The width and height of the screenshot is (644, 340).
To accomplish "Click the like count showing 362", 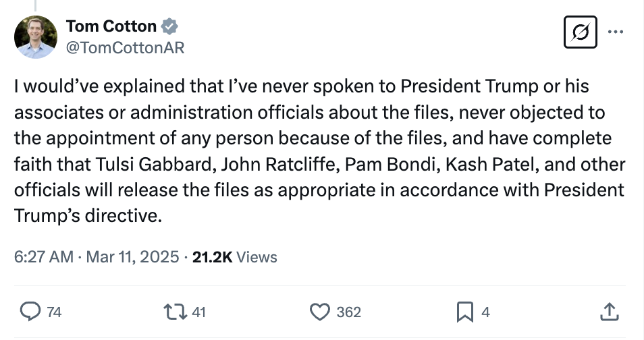I will point(348,312).
